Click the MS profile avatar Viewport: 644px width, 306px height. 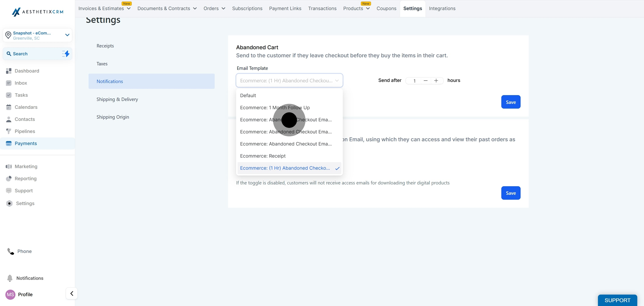[10, 295]
